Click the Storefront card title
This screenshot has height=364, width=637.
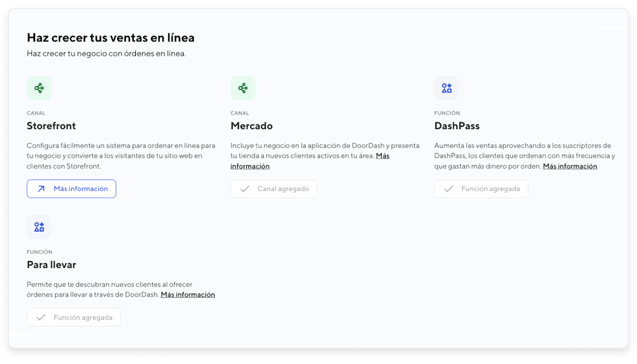tap(51, 126)
